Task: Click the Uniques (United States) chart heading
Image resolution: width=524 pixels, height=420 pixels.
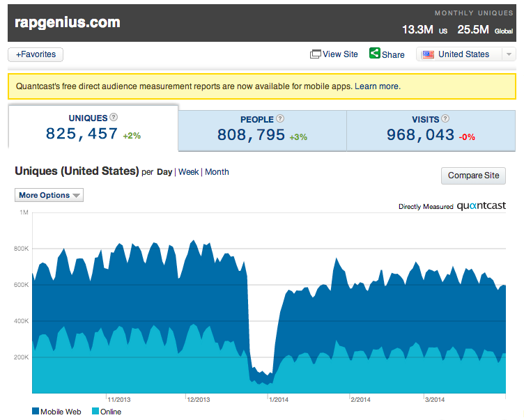Action: [x=77, y=171]
